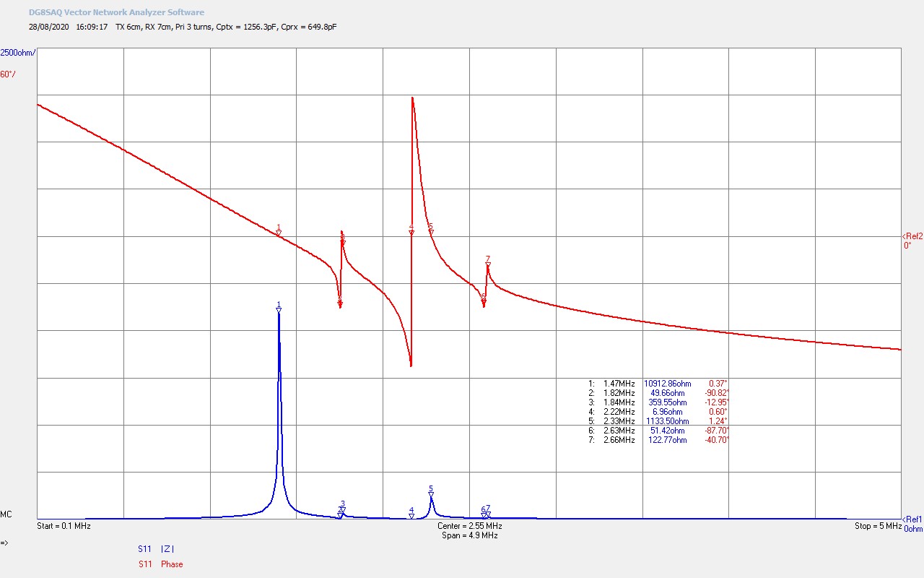Click the 2500ohm/ scale label
Image resolution: width=924 pixels, height=578 pixels.
[x=18, y=53]
